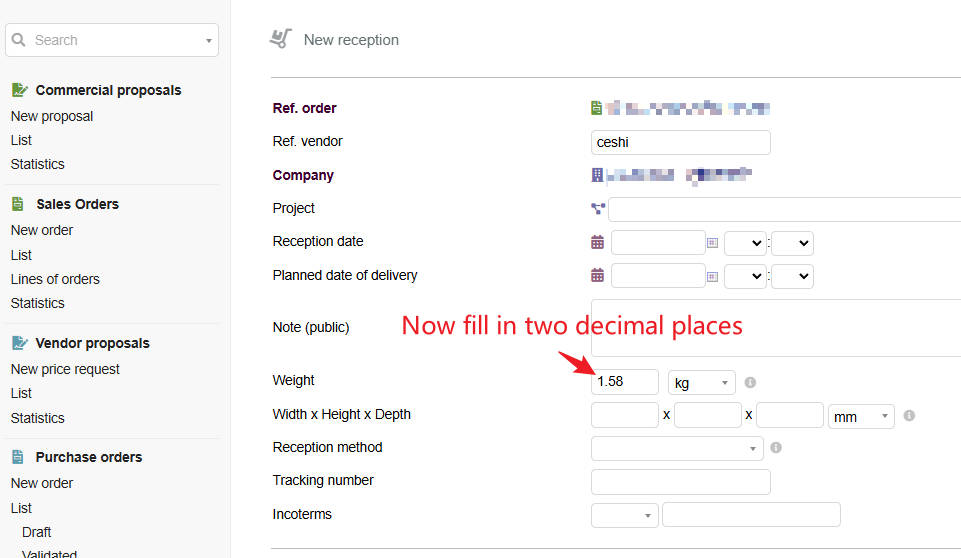Expand the Reception method dropdown

pyautogui.click(x=677, y=448)
